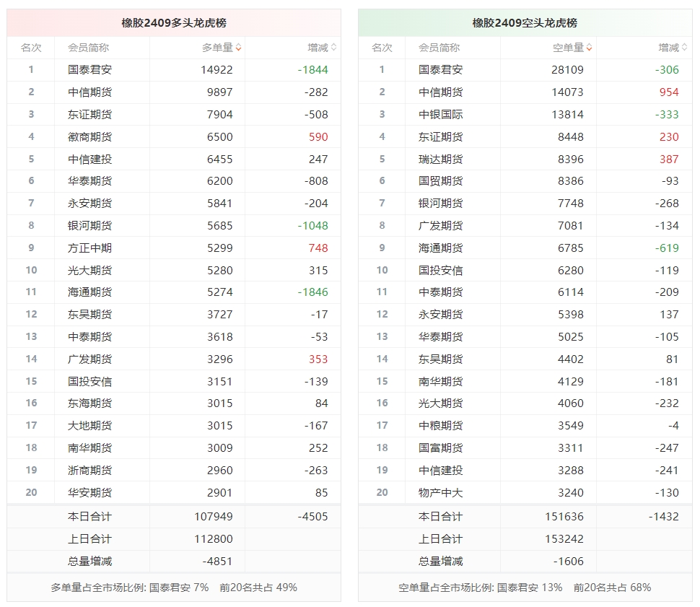The image size is (700, 607).
Task: Select 海通期货 in the short table
Action: 441,248
